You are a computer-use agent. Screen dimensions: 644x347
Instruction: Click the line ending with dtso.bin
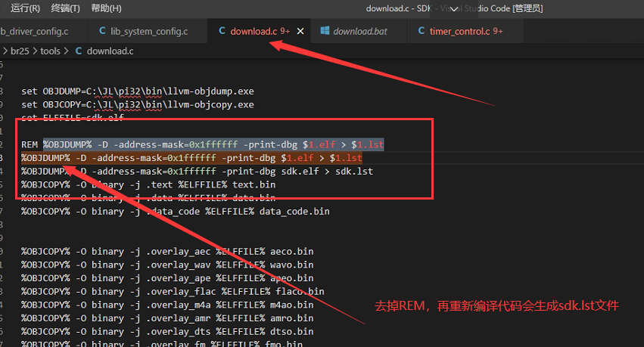click(167, 331)
